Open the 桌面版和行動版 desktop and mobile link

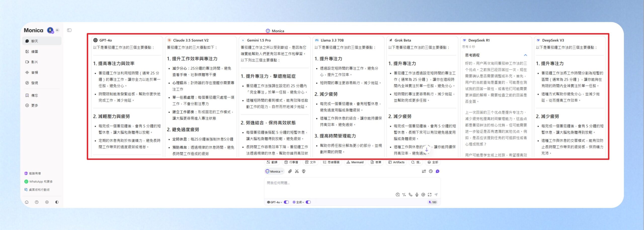[37, 190]
